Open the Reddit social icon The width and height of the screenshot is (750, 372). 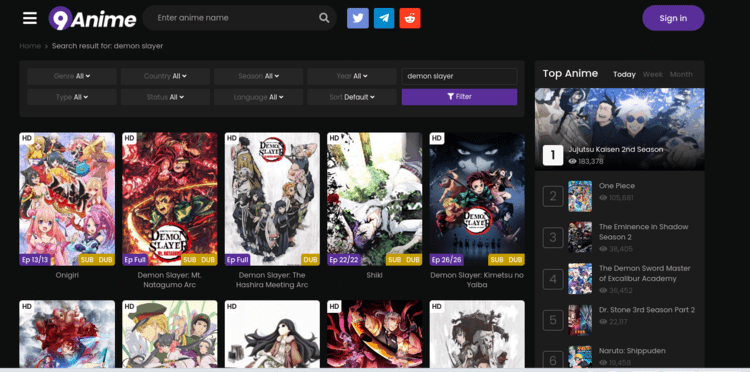[410, 18]
